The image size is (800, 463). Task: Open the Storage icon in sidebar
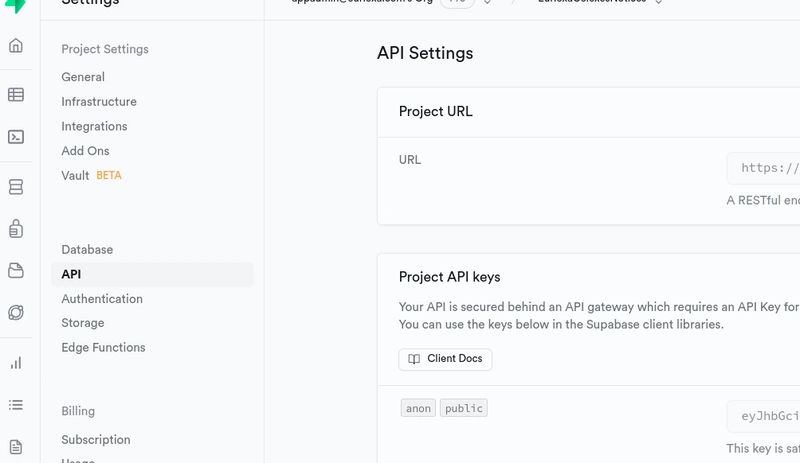coord(16,271)
